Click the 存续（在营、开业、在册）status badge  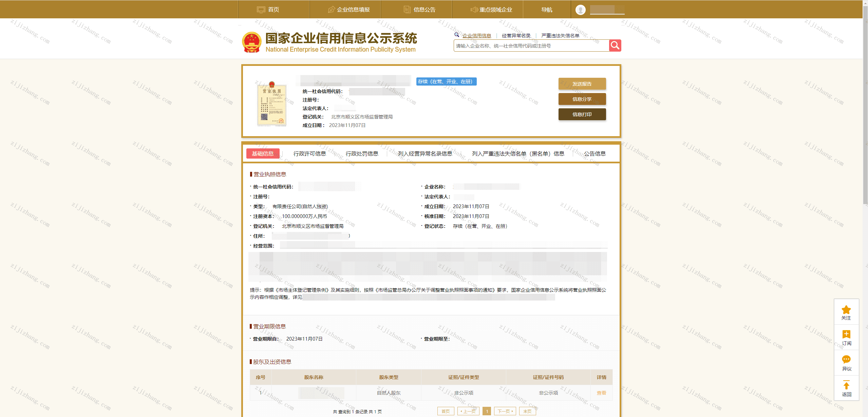(x=446, y=81)
